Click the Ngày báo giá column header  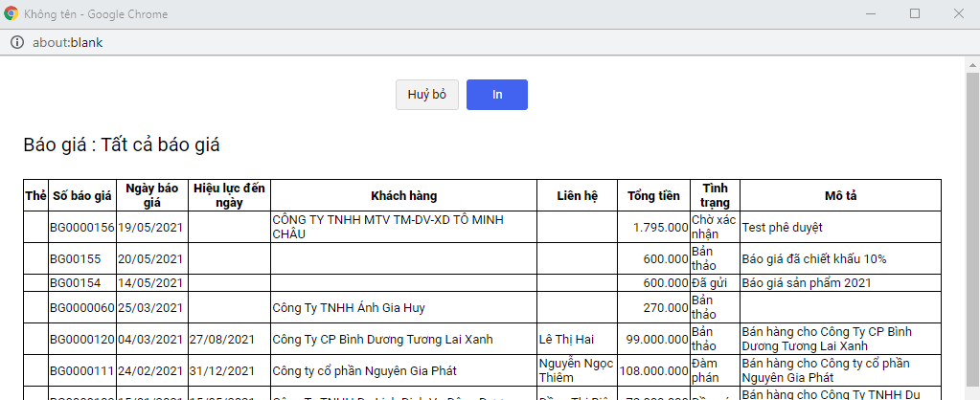tap(152, 195)
